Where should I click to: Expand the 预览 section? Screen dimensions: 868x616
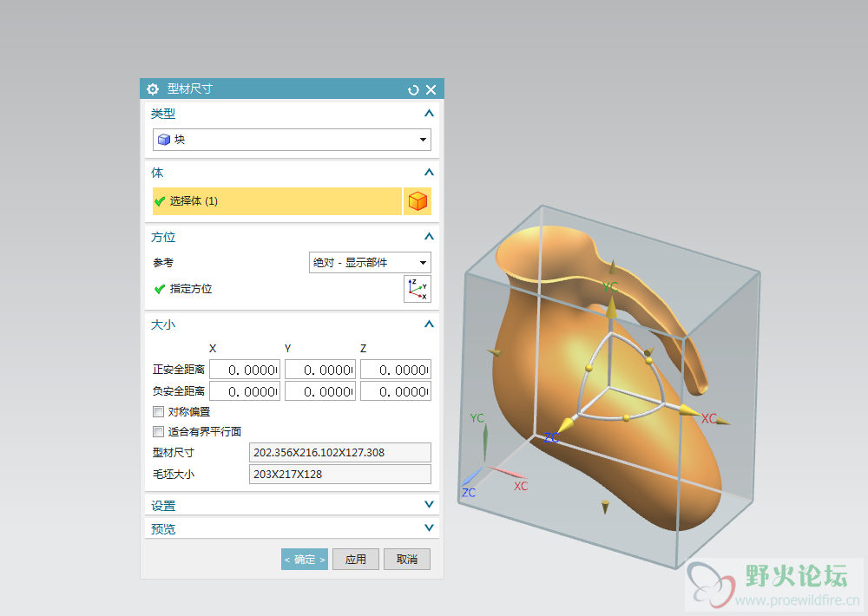coord(429,528)
